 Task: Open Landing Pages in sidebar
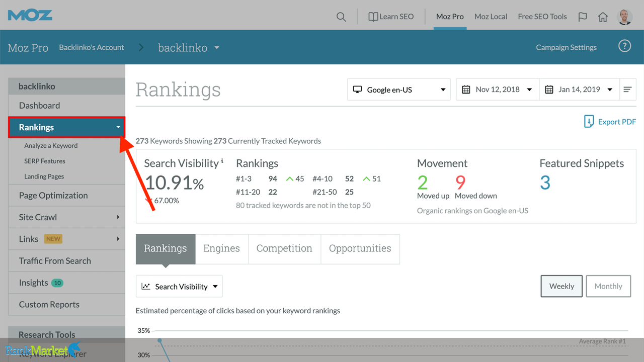point(44,176)
